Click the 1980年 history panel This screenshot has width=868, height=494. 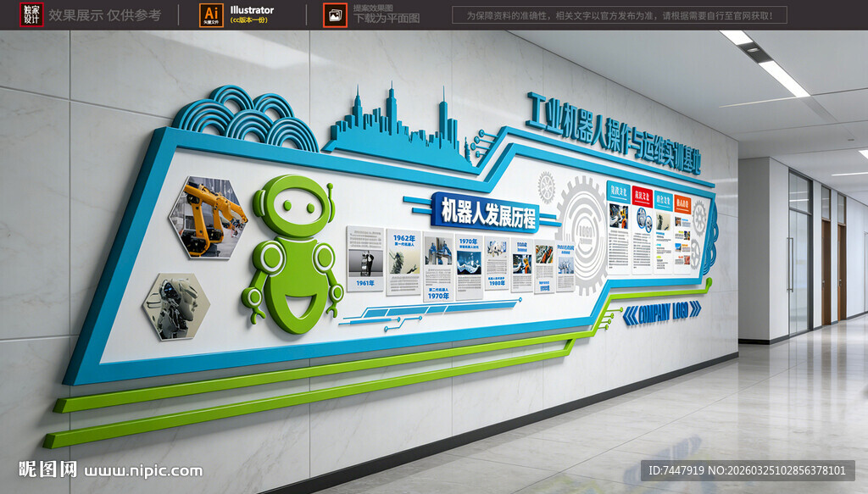(x=497, y=264)
